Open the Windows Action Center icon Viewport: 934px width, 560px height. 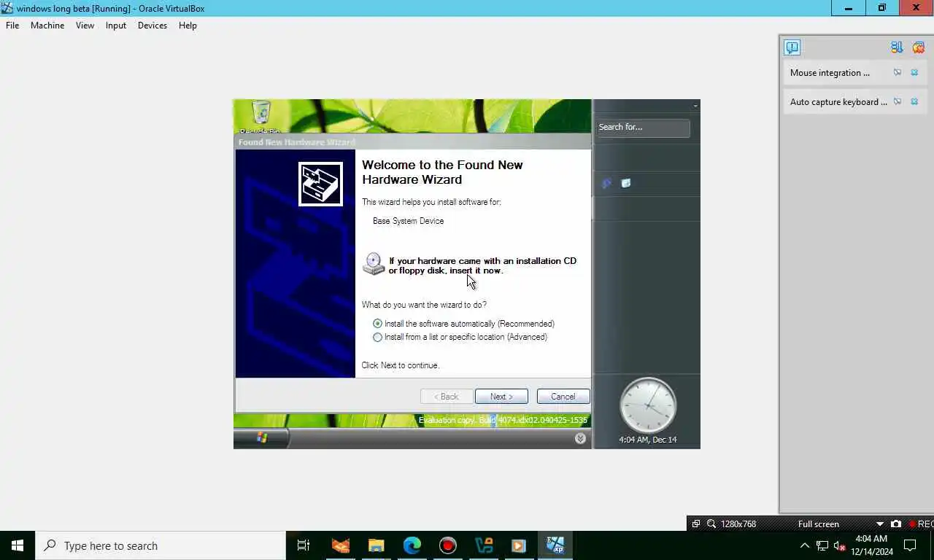910,545
